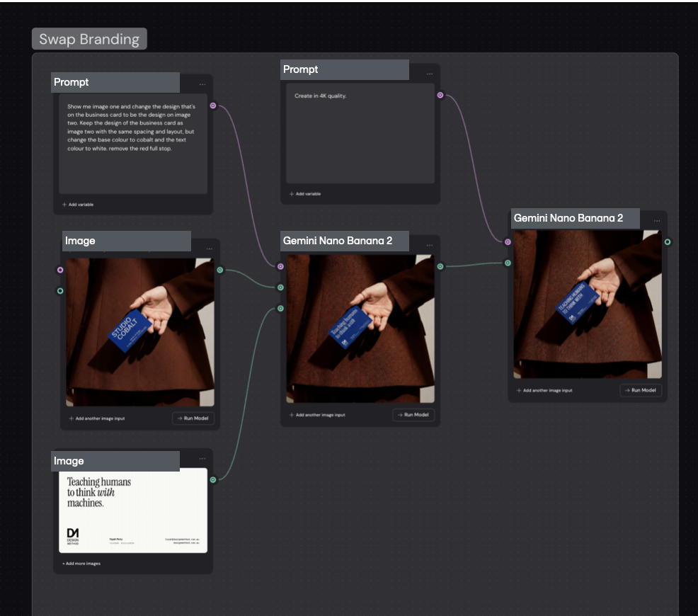Add another image input on the middle Gemini node
This screenshot has height=616, width=698.
click(317, 415)
